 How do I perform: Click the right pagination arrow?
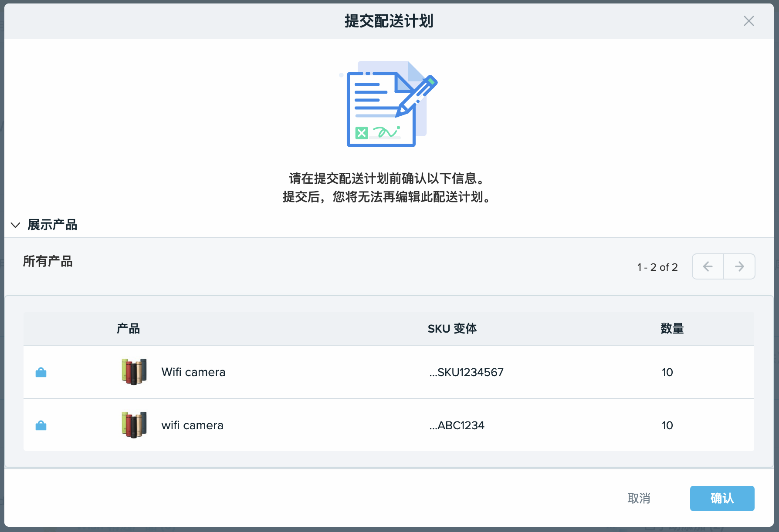[739, 266]
